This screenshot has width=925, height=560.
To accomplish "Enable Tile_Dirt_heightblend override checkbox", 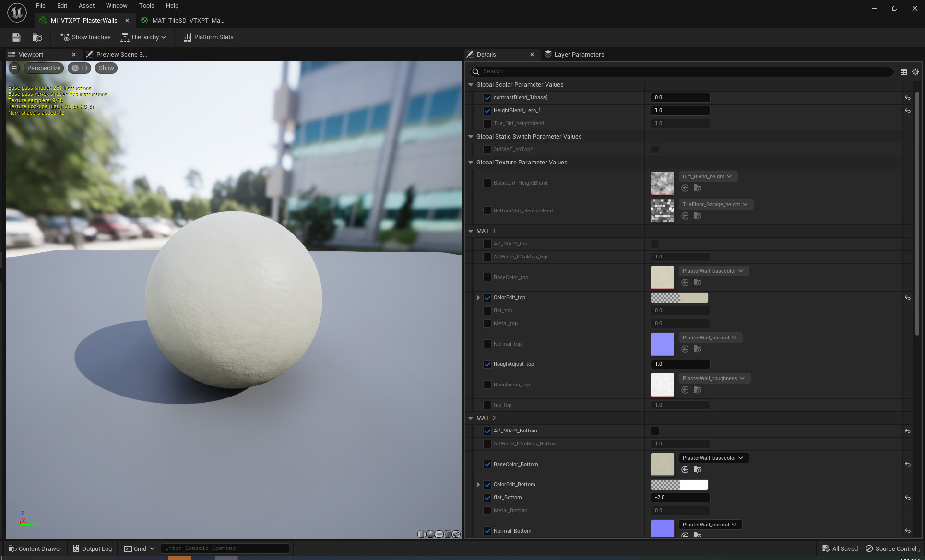I will click(x=487, y=124).
